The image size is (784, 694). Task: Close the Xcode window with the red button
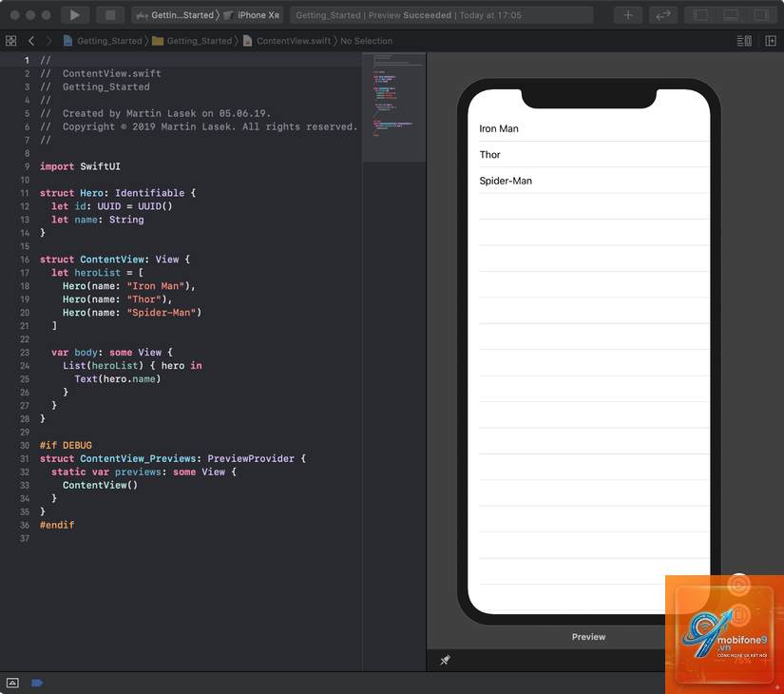(15, 15)
